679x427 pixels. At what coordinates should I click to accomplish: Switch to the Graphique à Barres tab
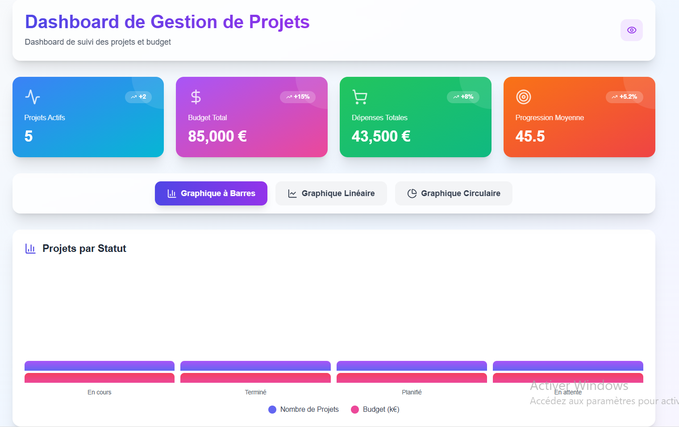click(x=211, y=193)
